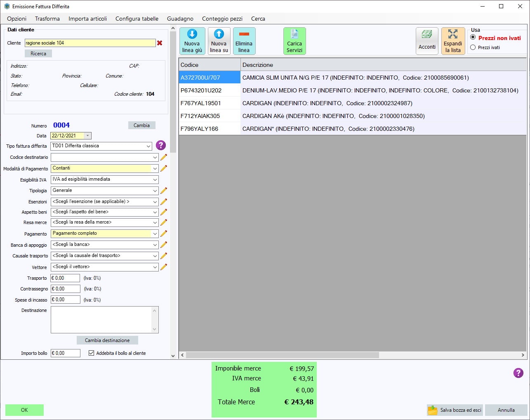This screenshot has height=420, width=530.
Task: Expand the Codice destinatario combo box
Action: coord(155,157)
